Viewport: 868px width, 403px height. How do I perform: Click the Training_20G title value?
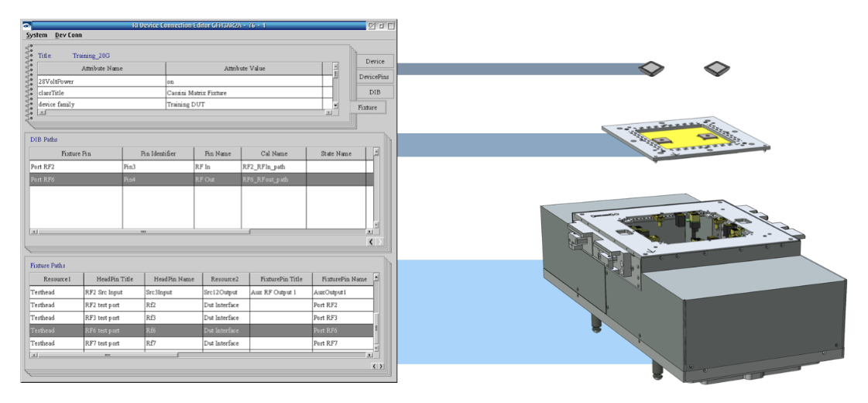pyautogui.click(x=91, y=56)
